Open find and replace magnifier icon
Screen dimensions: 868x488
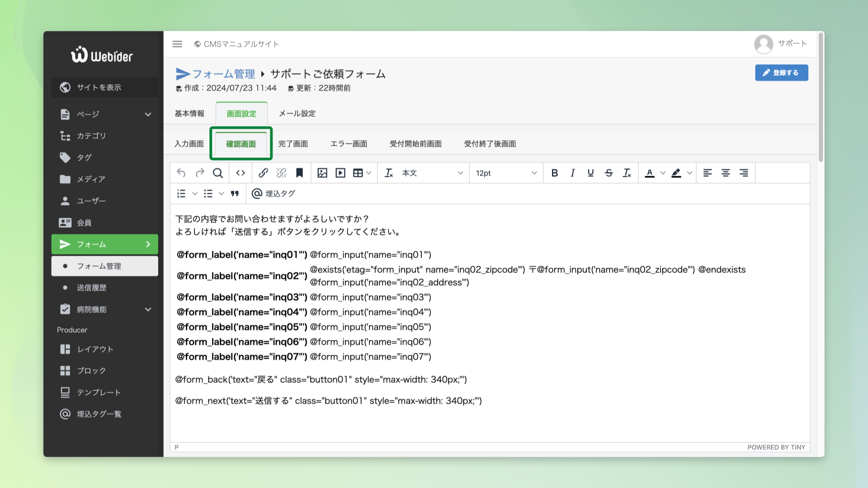[218, 173]
